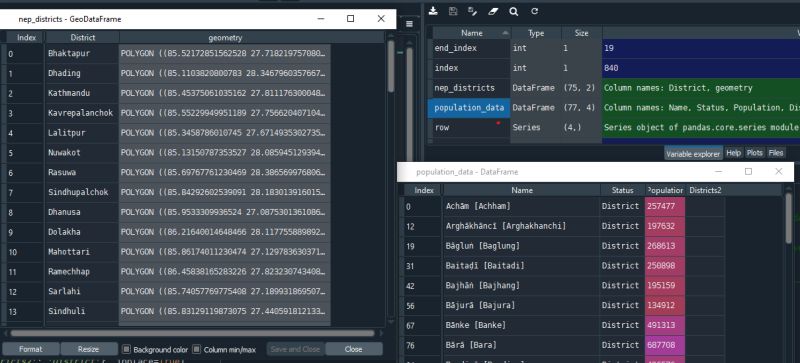Viewport: 800px width, 363px height.
Task: Click the Index header in nep_districts window
Action: (x=26, y=37)
